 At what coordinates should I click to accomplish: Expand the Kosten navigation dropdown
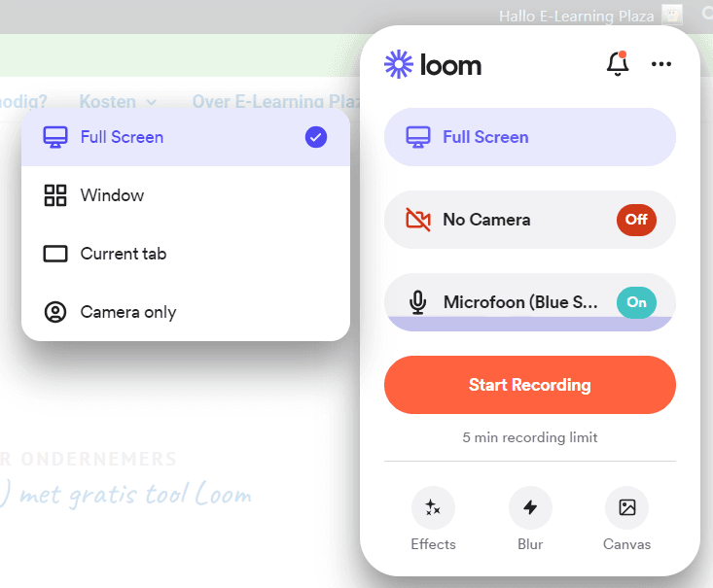118,101
